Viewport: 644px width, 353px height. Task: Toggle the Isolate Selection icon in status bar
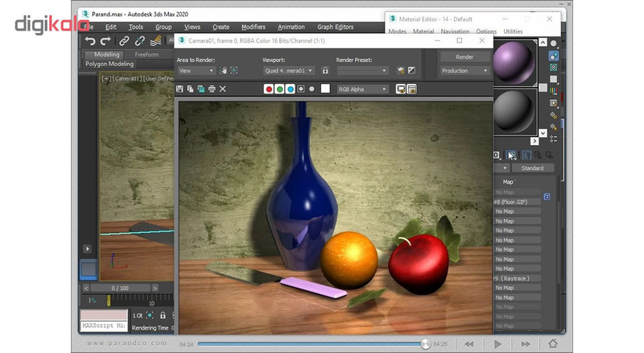[150, 315]
